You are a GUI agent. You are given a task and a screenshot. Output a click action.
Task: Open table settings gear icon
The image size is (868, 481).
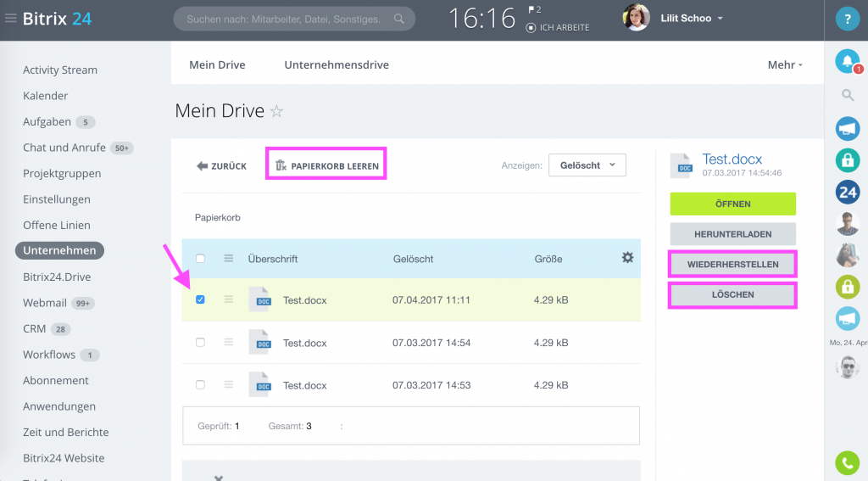click(627, 258)
